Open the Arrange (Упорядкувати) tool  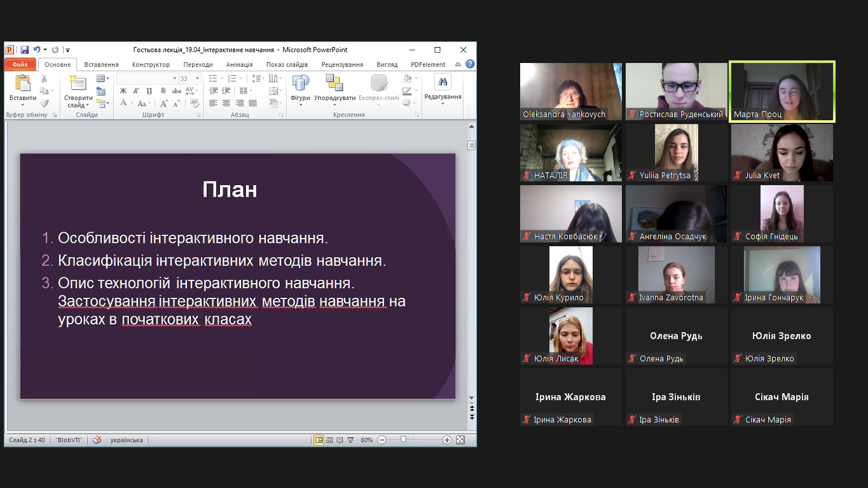(x=334, y=84)
